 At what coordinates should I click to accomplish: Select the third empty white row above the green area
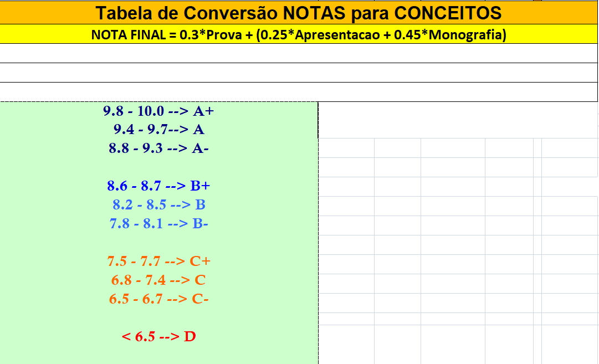(x=298, y=92)
